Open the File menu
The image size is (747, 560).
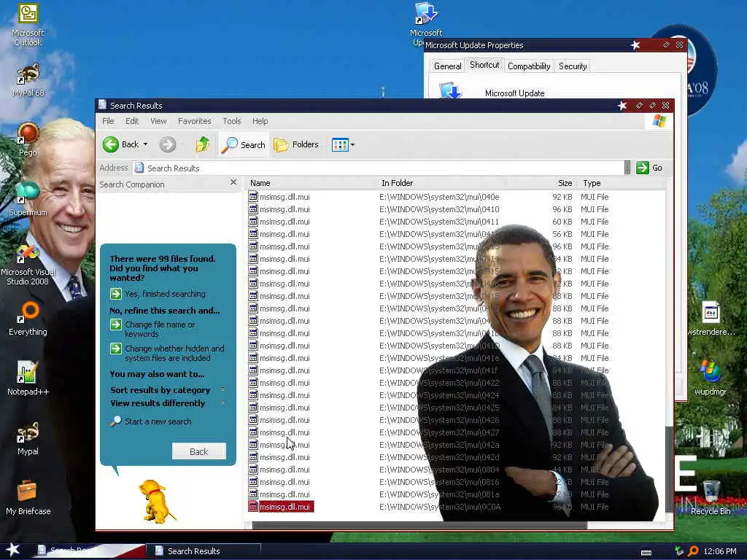coord(108,121)
